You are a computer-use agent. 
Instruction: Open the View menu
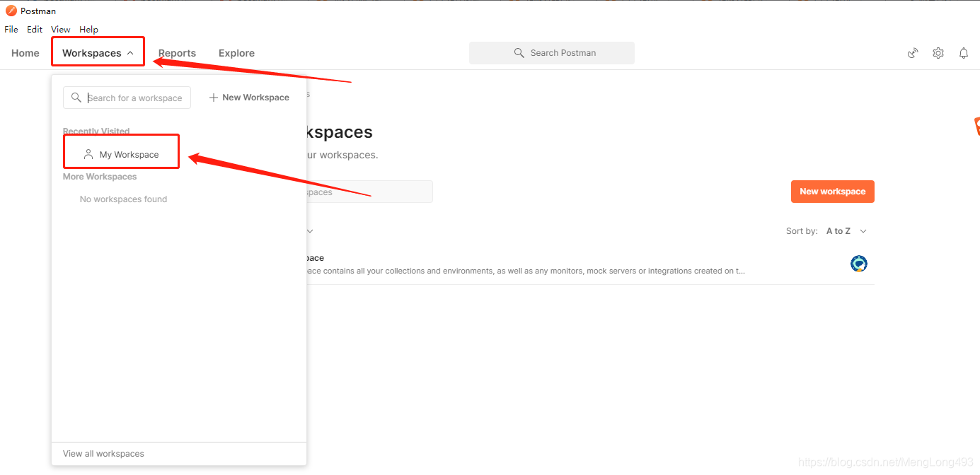[x=61, y=30]
